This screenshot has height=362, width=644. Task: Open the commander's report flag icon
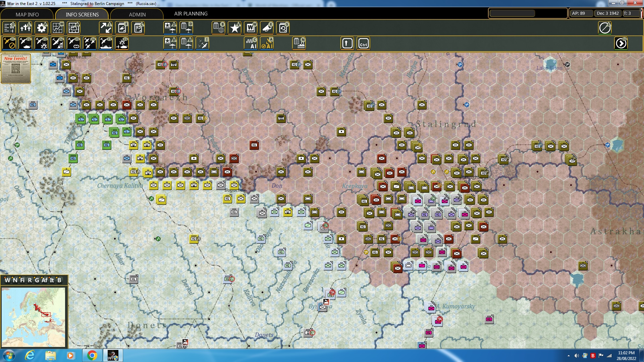click(x=138, y=28)
